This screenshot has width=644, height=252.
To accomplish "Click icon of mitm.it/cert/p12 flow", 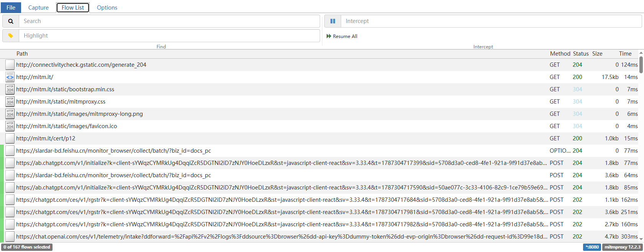I will 10,138.
